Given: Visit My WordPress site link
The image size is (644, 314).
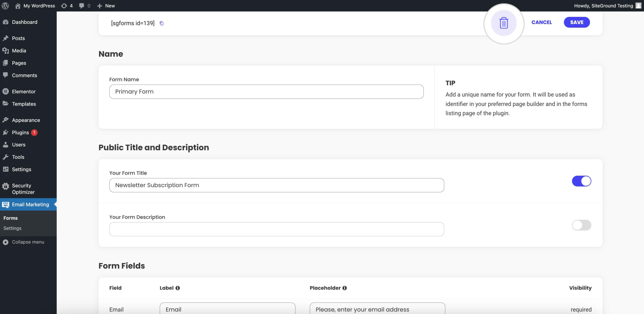Looking at the screenshot, I should (39, 6).
